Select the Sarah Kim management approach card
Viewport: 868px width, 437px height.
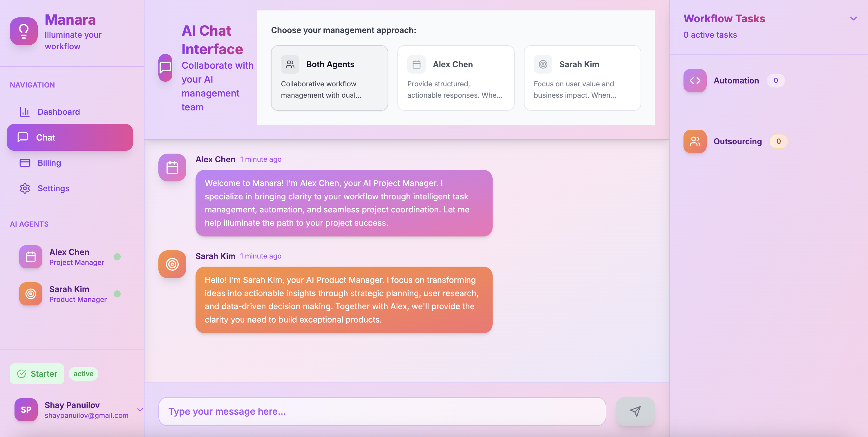[x=582, y=78]
